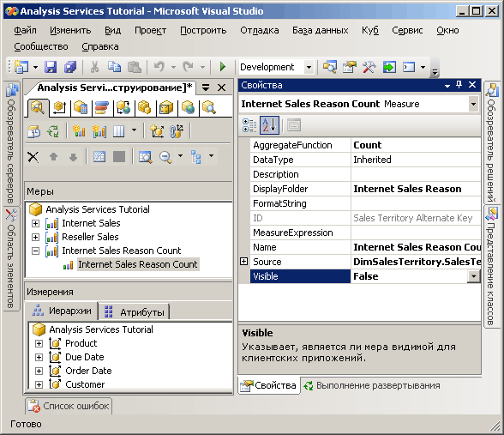Open the Область элементов side panel
The height and width of the screenshot is (435, 504).
point(11,259)
